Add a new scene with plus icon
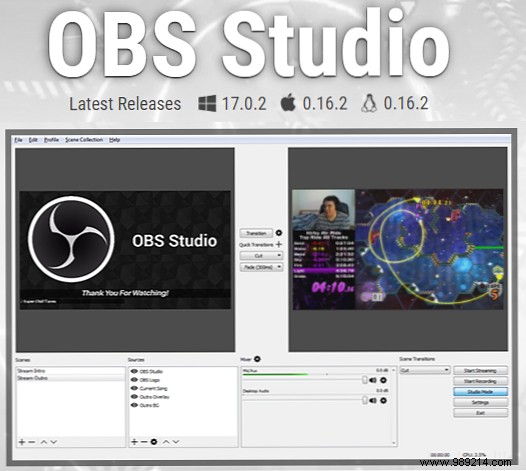This screenshot has height=471, width=526. click(x=22, y=442)
